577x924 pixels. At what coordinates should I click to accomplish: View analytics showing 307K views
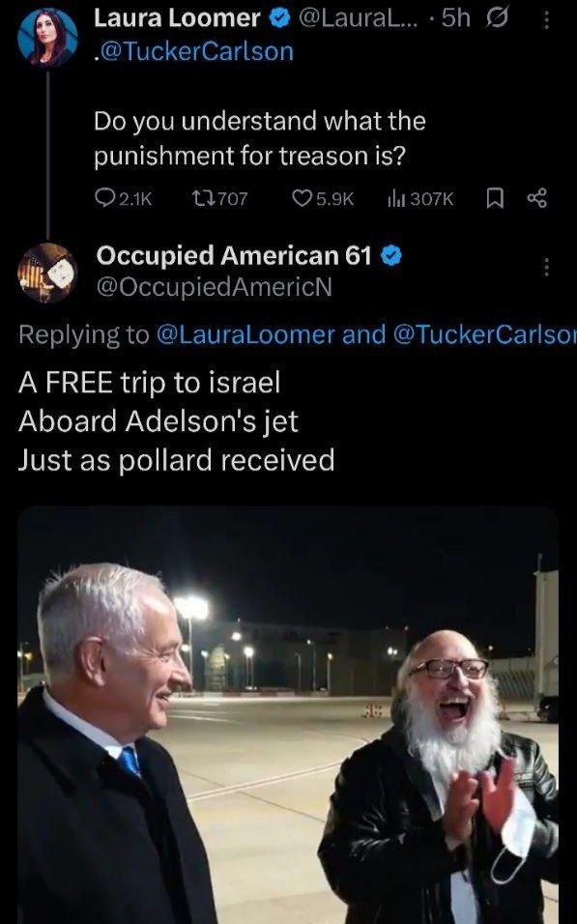(420, 198)
